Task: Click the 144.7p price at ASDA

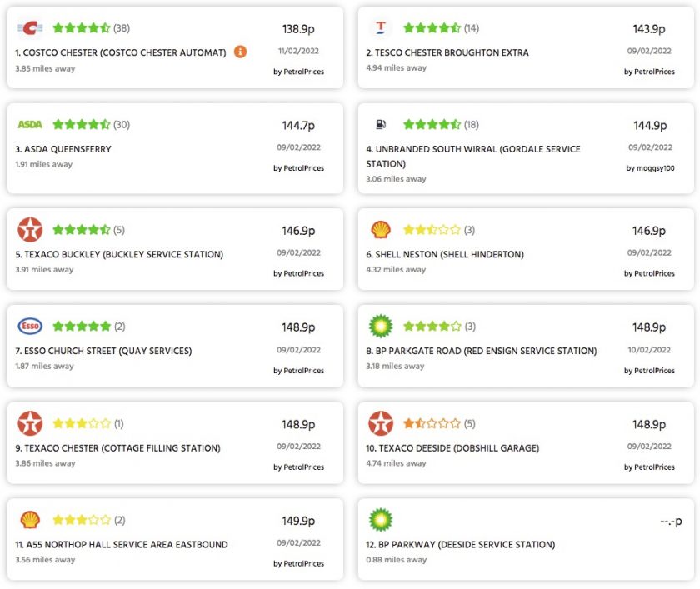Action: 298,126
